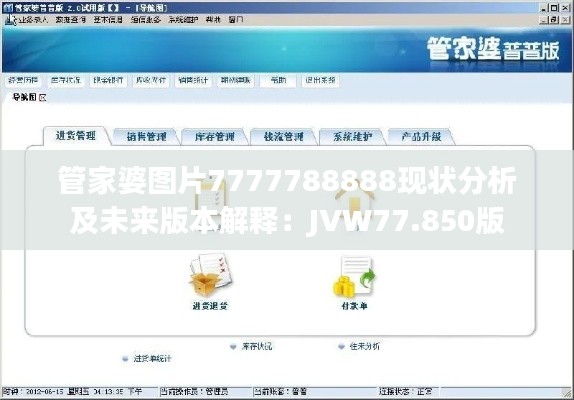
Task: Click the 库存状况 toolbar button
Action: [x=66, y=80]
